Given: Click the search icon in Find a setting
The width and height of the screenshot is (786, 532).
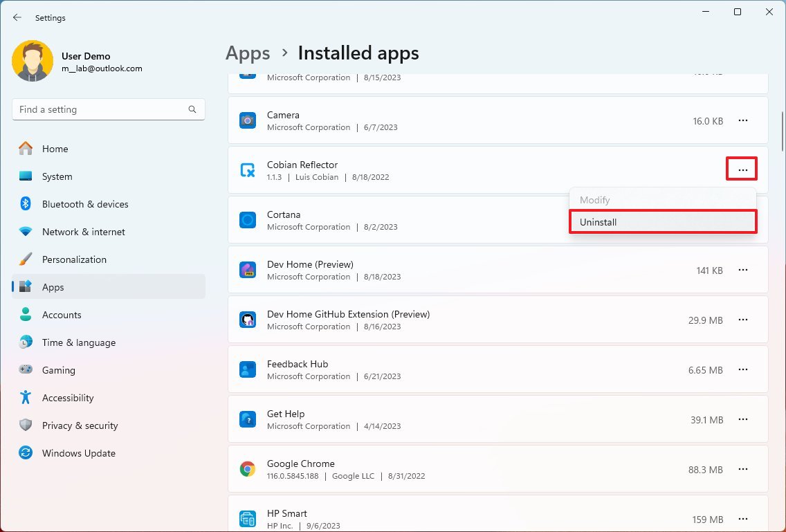Looking at the screenshot, I should coord(192,109).
